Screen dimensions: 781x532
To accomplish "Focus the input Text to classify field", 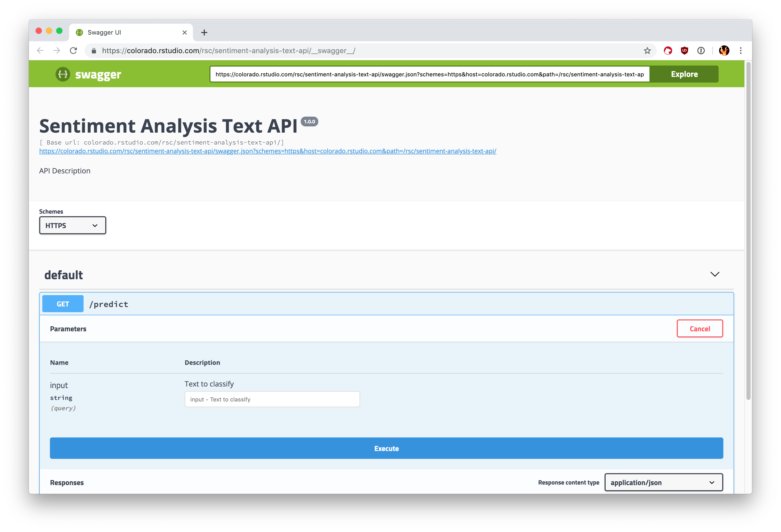I will 272,399.
